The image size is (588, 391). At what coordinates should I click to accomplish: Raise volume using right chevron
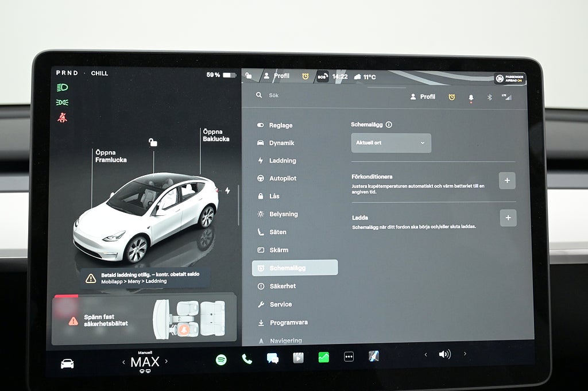465,354
